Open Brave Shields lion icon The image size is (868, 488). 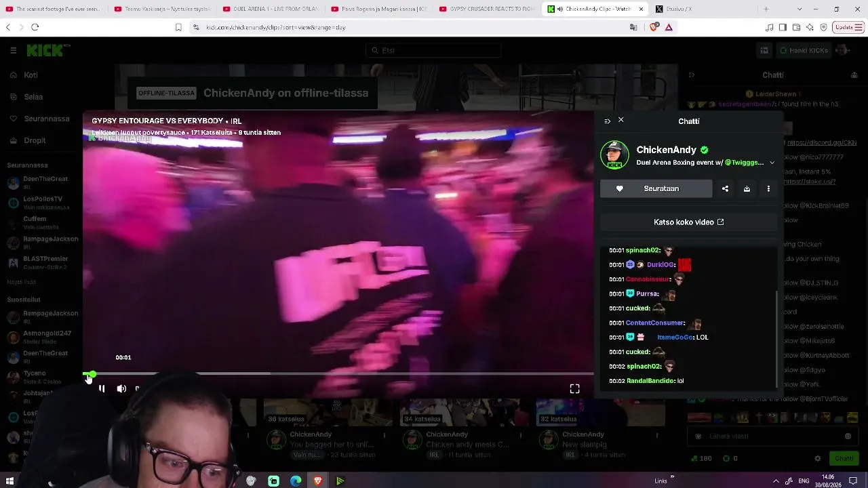pyautogui.click(x=654, y=27)
